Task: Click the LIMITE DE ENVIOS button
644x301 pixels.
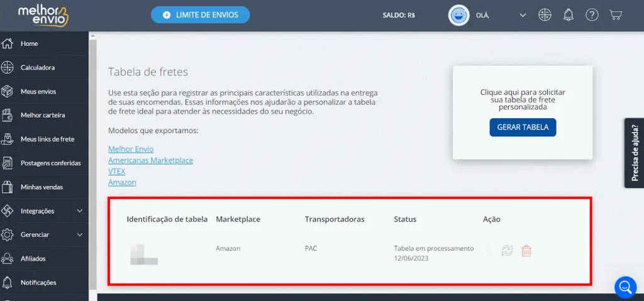Action: point(201,15)
